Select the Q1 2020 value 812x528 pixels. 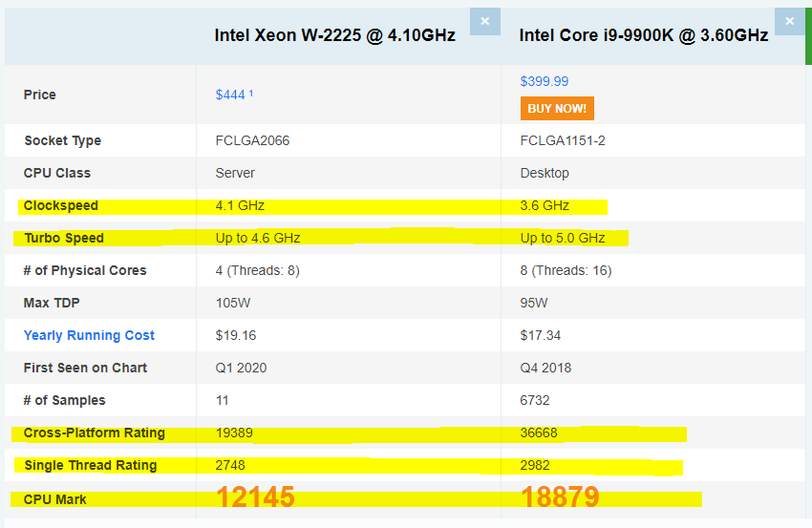(241, 368)
